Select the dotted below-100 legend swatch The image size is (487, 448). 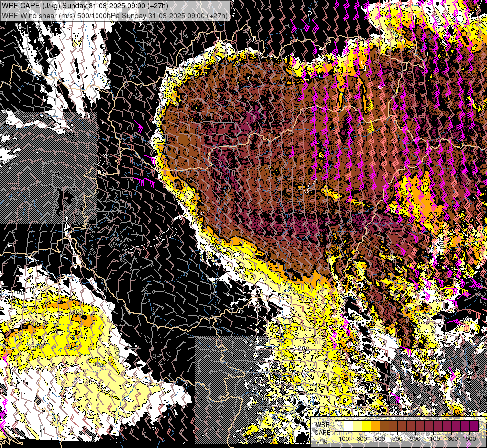pyautogui.click(x=339, y=426)
